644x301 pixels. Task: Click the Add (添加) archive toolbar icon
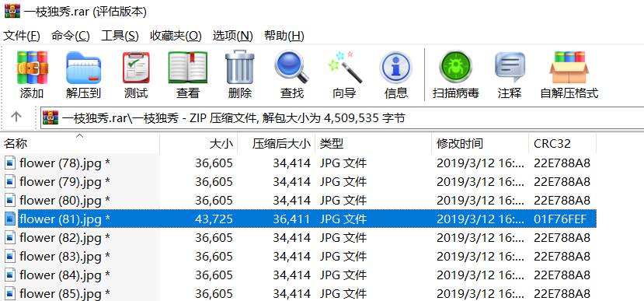point(32,68)
